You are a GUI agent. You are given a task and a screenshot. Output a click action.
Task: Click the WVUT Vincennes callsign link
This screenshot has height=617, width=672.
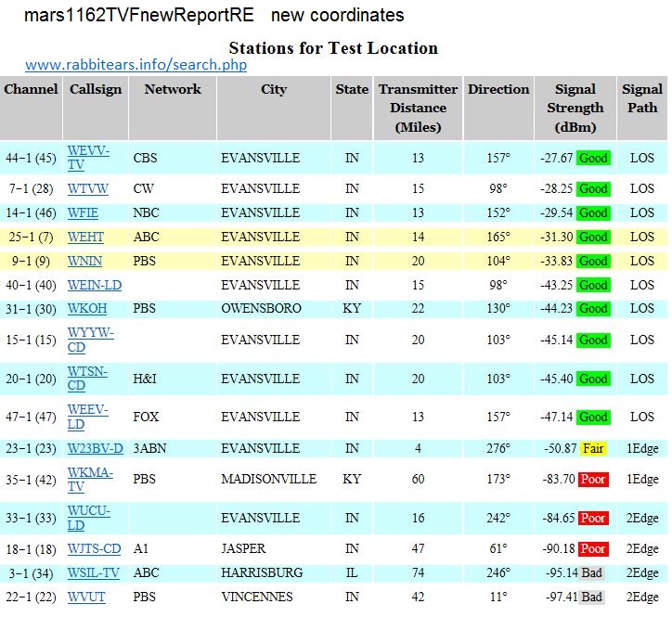88,597
